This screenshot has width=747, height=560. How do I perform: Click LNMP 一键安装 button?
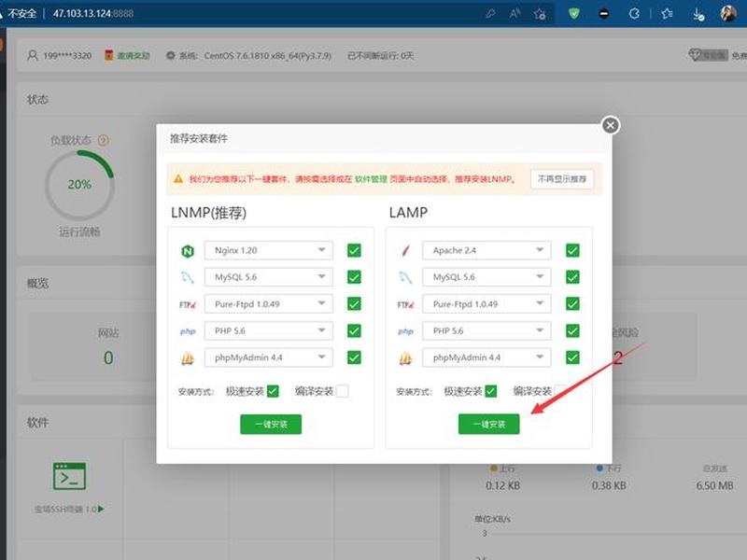click(x=271, y=425)
